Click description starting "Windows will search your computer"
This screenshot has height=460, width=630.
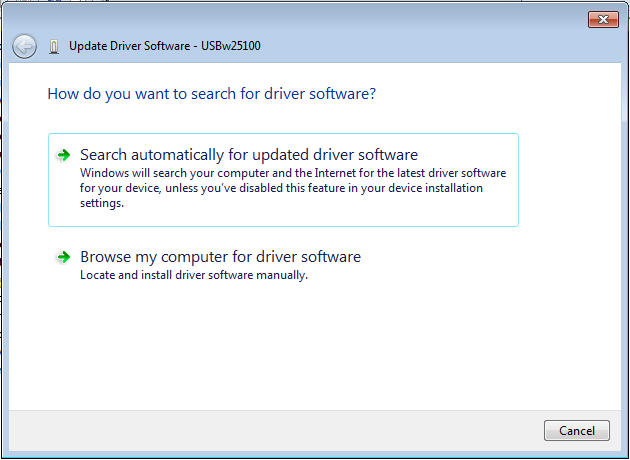pos(293,188)
